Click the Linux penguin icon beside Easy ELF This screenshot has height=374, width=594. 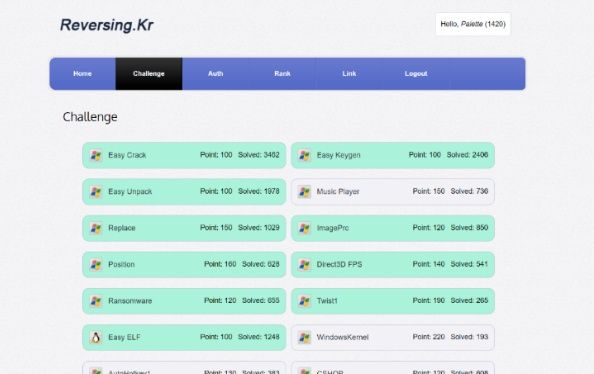95,337
